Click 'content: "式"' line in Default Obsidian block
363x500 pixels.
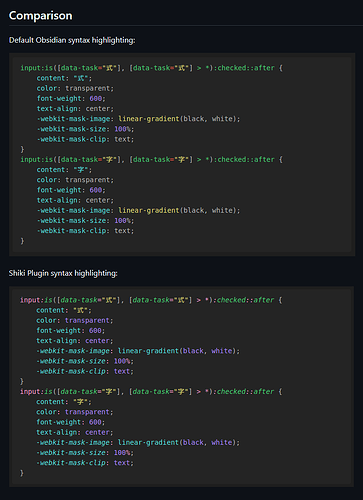pyautogui.click(x=64, y=78)
